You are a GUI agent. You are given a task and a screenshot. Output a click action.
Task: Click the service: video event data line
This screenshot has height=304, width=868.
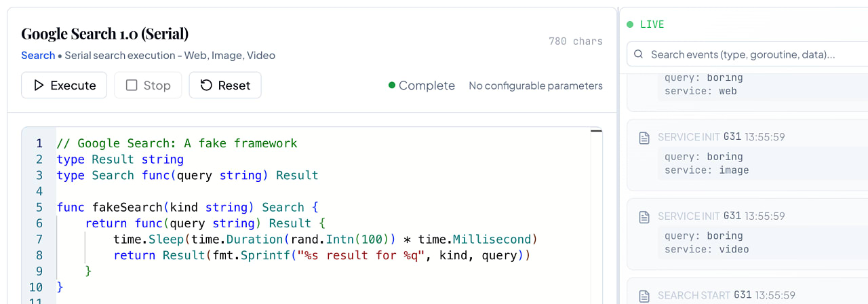(707, 249)
